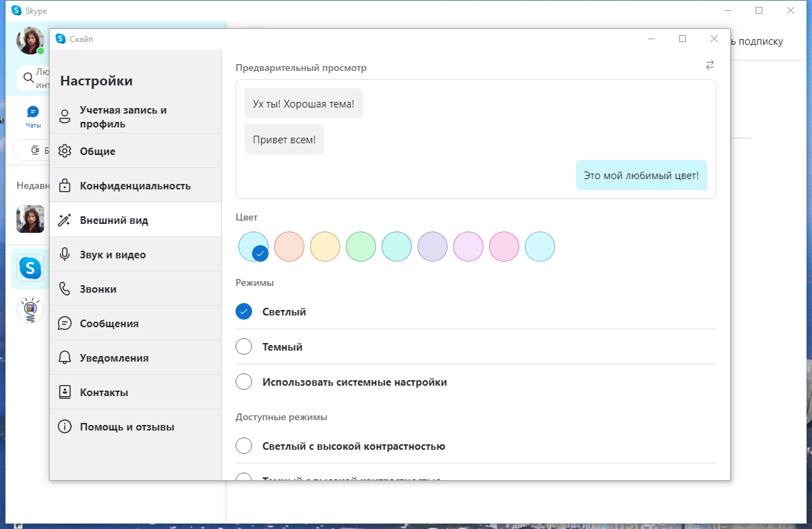
Task: Maximize the main Skype window
Action: coord(759,10)
